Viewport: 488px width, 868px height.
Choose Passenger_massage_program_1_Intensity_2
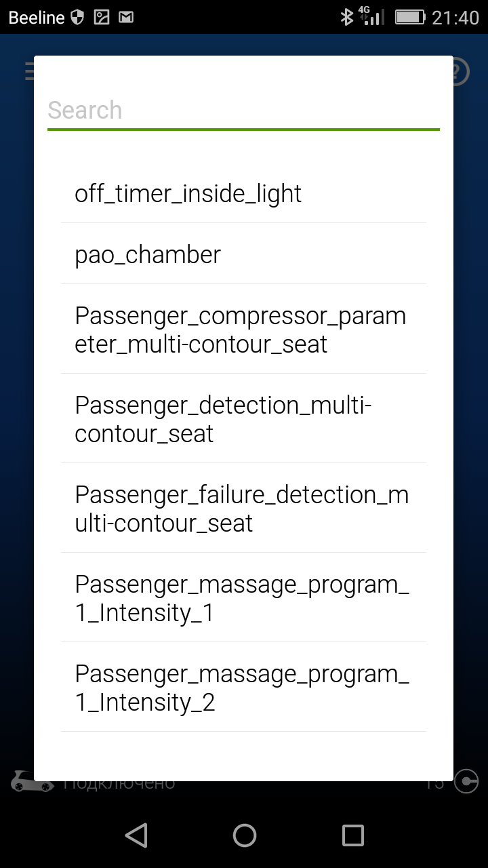pyautogui.click(x=243, y=688)
